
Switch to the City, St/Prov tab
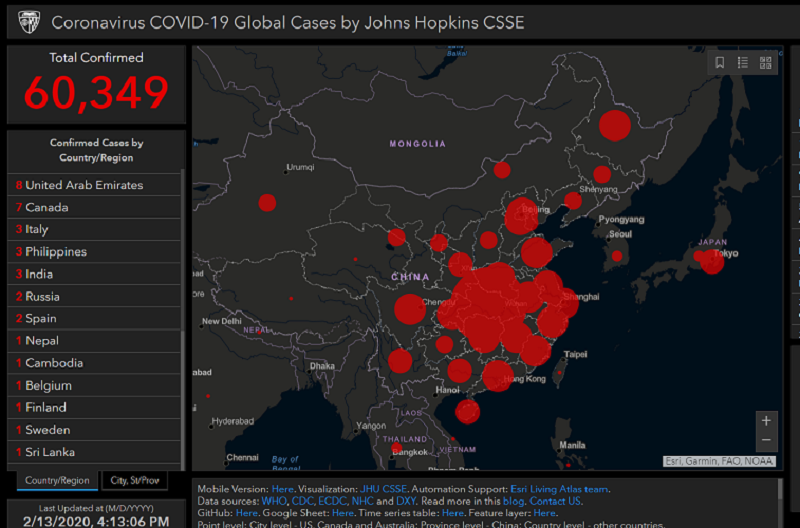[x=134, y=481]
